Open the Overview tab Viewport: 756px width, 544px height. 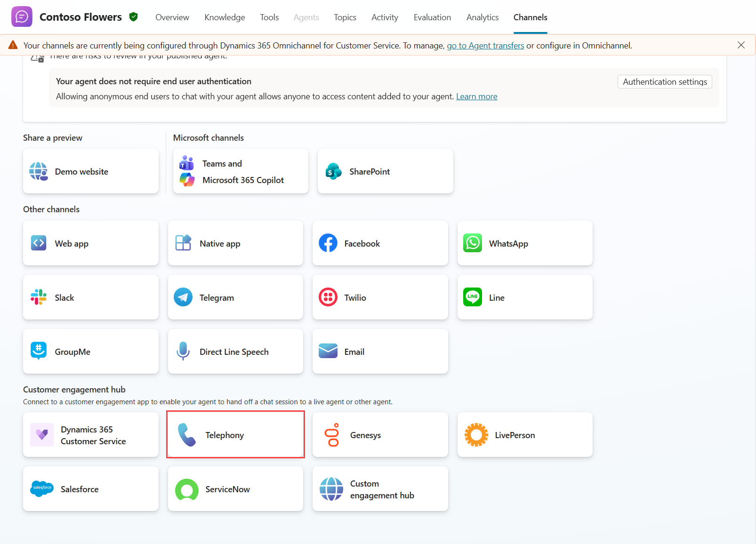coord(172,17)
